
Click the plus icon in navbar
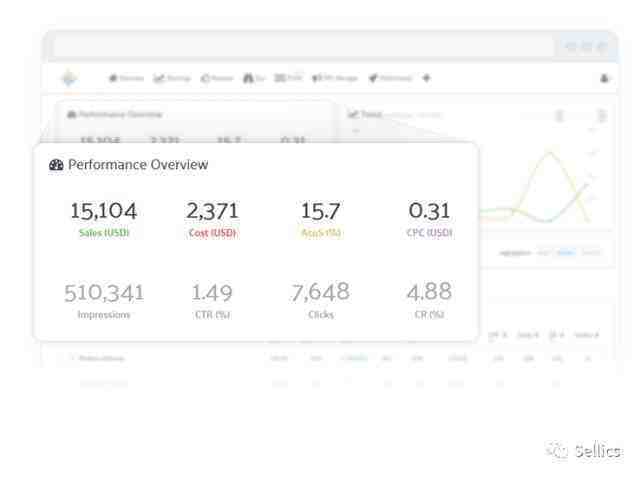[427, 78]
